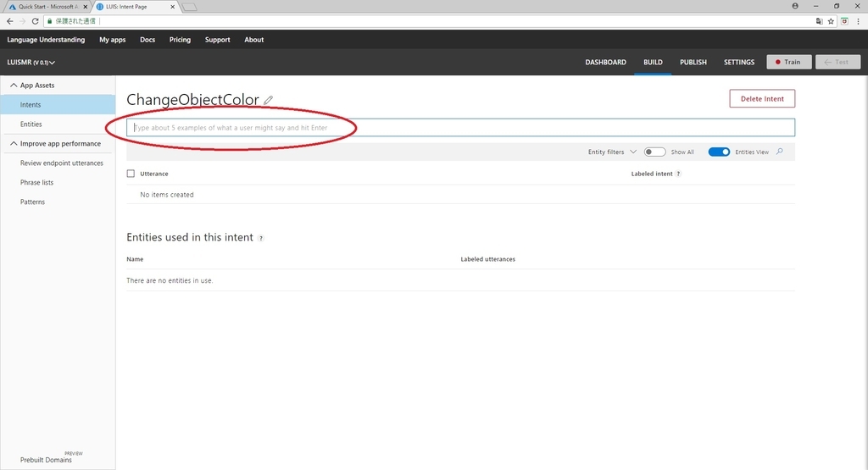The width and height of the screenshot is (868, 470).
Task: Toggle the Show All switch
Action: 654,152
